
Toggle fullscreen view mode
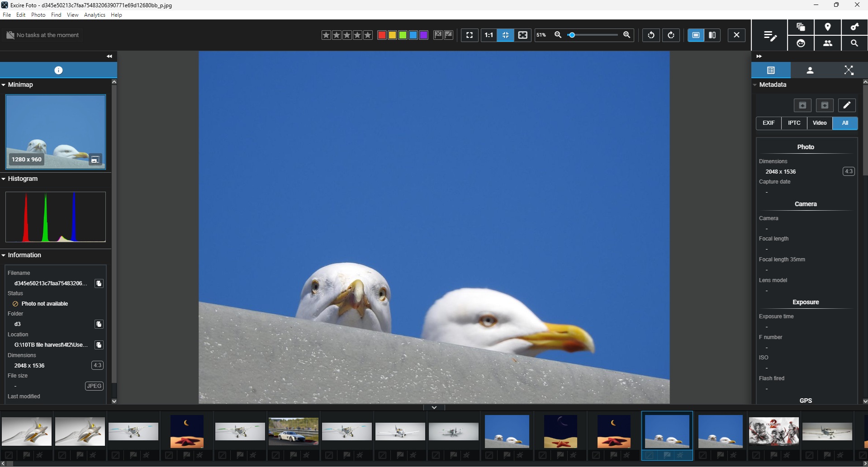pos(470,35)
